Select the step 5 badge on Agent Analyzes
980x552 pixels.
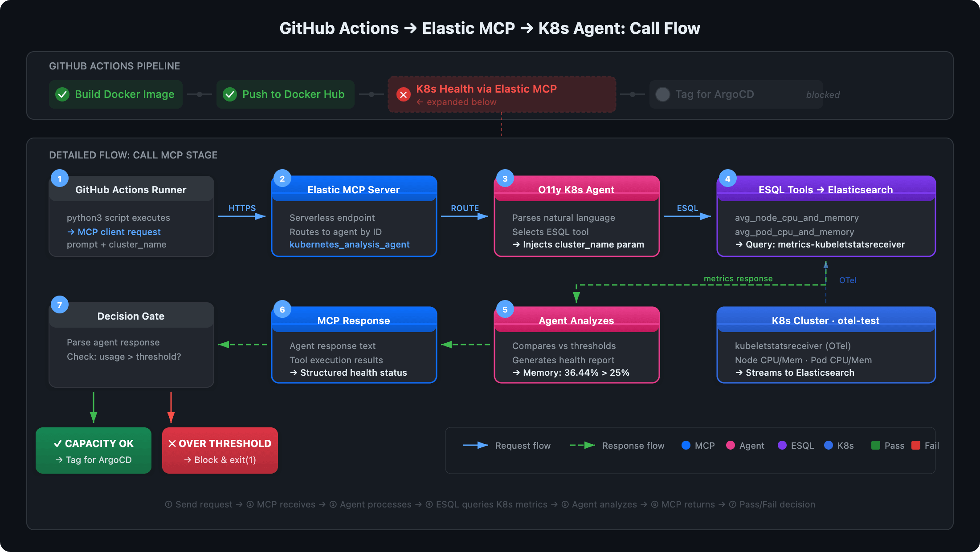coord(505,308)
